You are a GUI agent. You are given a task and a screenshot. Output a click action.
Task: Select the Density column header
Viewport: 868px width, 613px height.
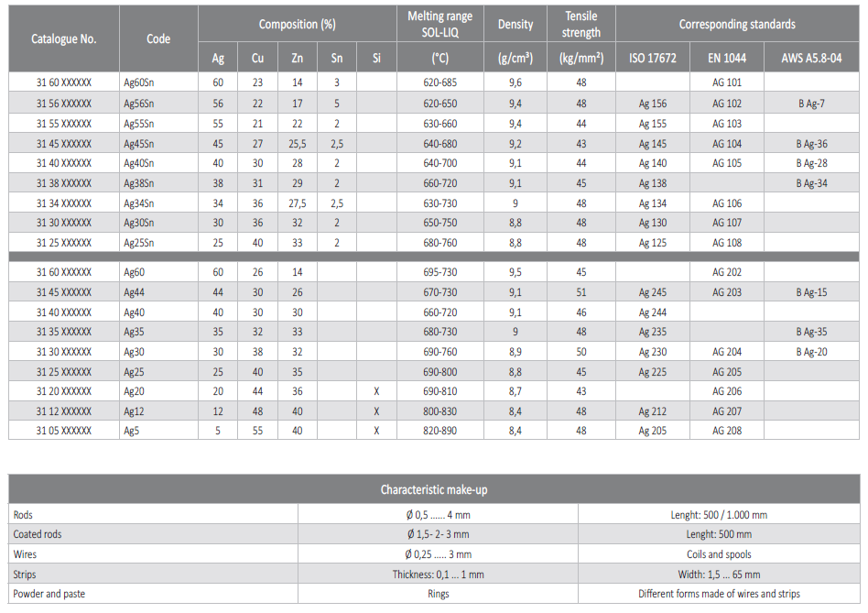click(x=515, y=24)
